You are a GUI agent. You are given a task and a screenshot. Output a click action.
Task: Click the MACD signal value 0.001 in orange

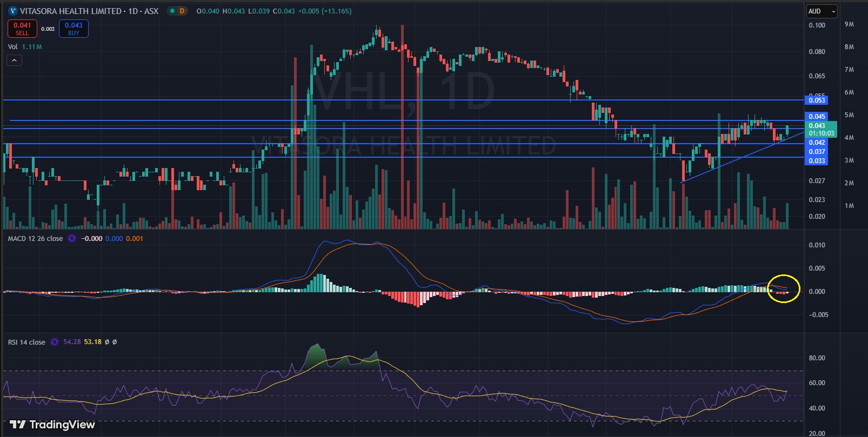point(135,238)
